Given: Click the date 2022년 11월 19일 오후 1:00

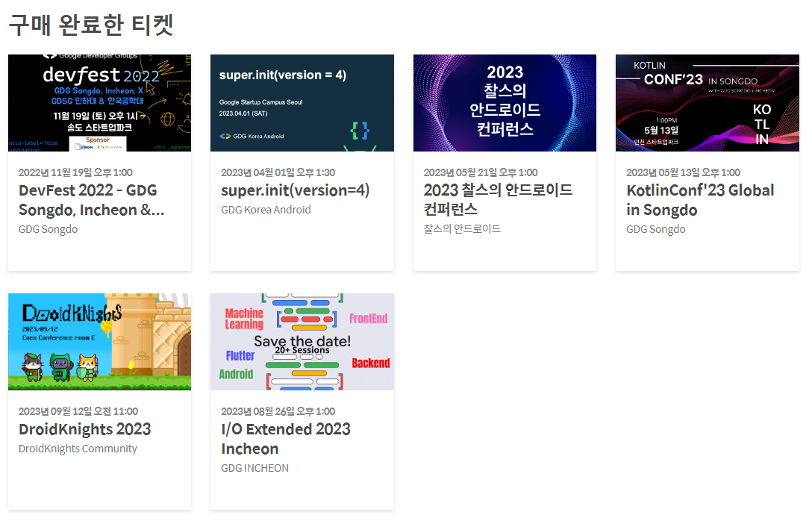Looking at the screenshot, I should coord(75,172).
